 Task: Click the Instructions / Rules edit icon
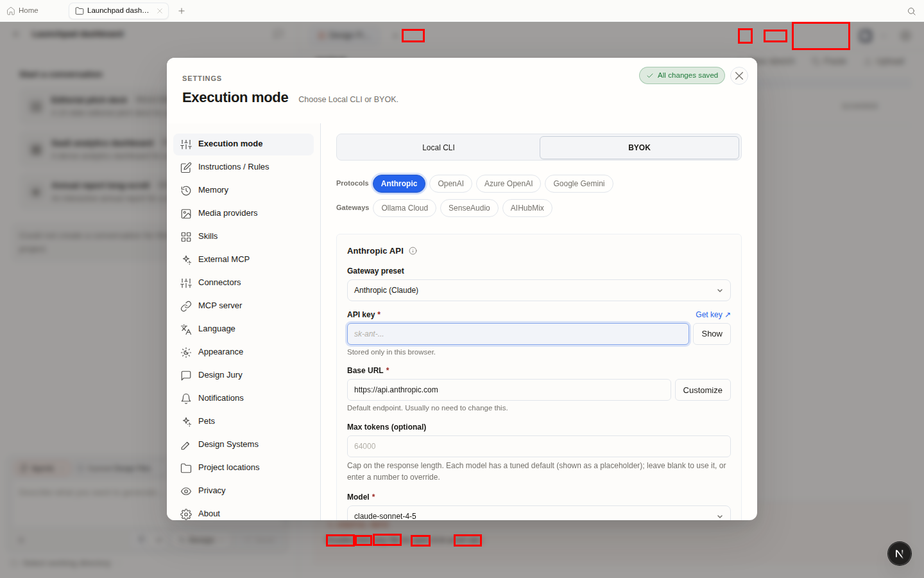pyautogui.click(x=186, y=168)
